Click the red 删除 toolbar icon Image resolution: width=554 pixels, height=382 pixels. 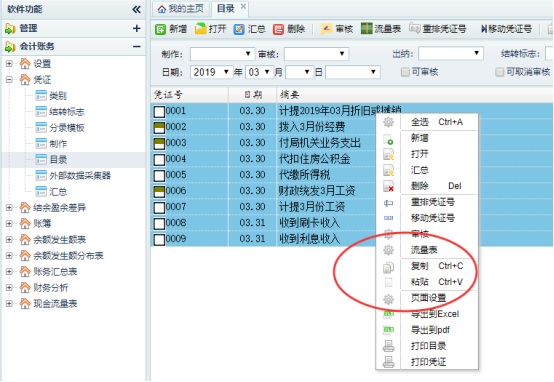click(x=278, y=29)
